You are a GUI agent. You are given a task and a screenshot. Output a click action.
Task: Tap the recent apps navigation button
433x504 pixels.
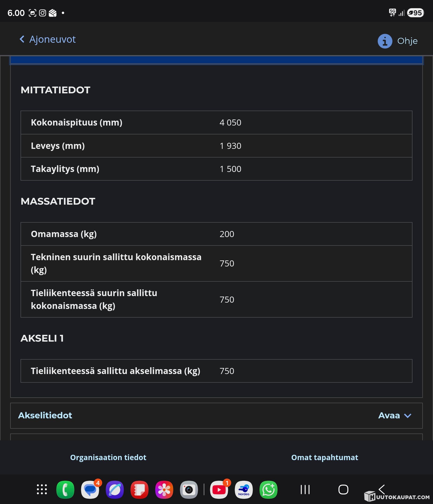coord(305,489)
